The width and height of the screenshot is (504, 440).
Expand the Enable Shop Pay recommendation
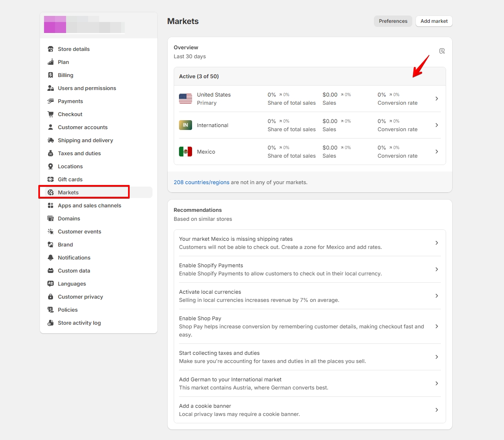point(436,326)
